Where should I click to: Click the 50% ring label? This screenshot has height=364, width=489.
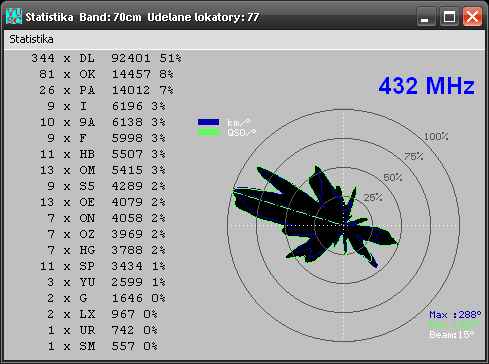pyautogui.click(x=393, y=177)
